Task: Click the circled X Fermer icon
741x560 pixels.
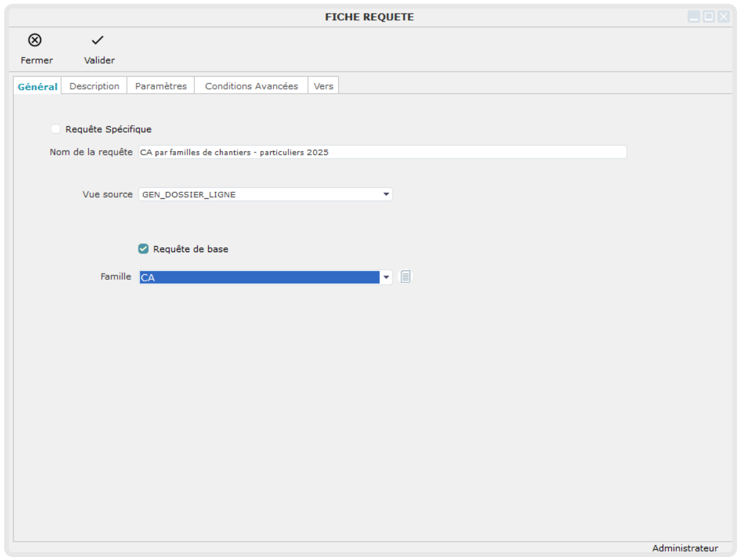Action: (36, 40)
